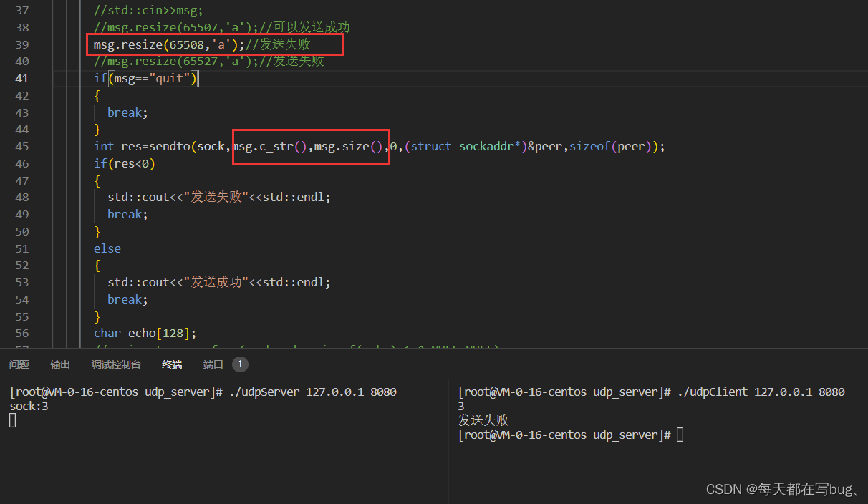
Task: Click the char echo[128] declaration
Action: point(145,334)
